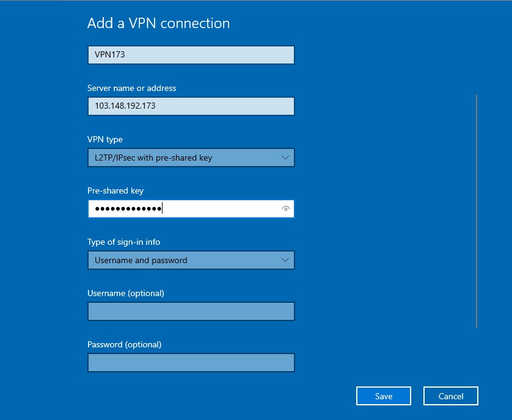Click the Pre-shared key label
512x420 pixels.
point(115,190)
